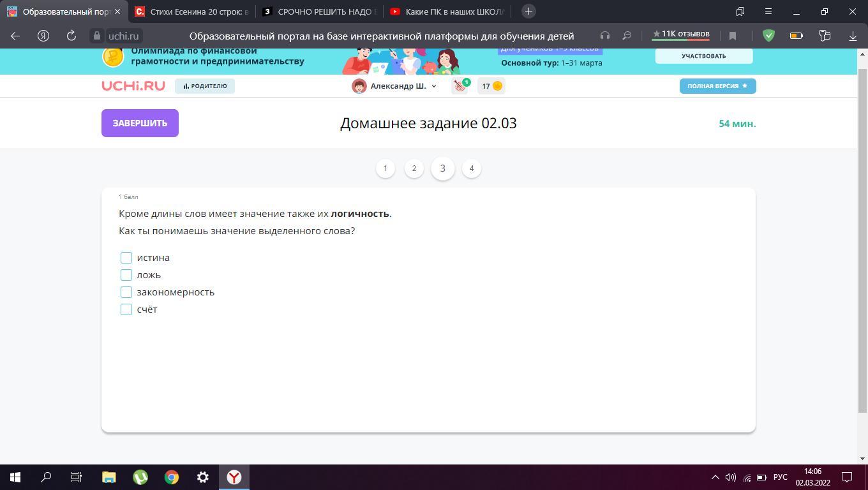The width and height of the screenshot is (868, 490).
Task: Open Task View on the taskbar
Action: (77, 477)
